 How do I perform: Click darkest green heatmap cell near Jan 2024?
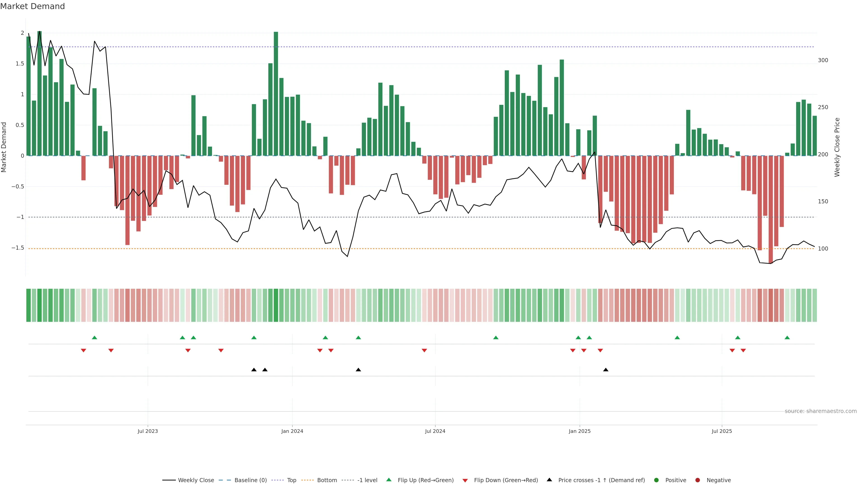(x=276, y=305)
